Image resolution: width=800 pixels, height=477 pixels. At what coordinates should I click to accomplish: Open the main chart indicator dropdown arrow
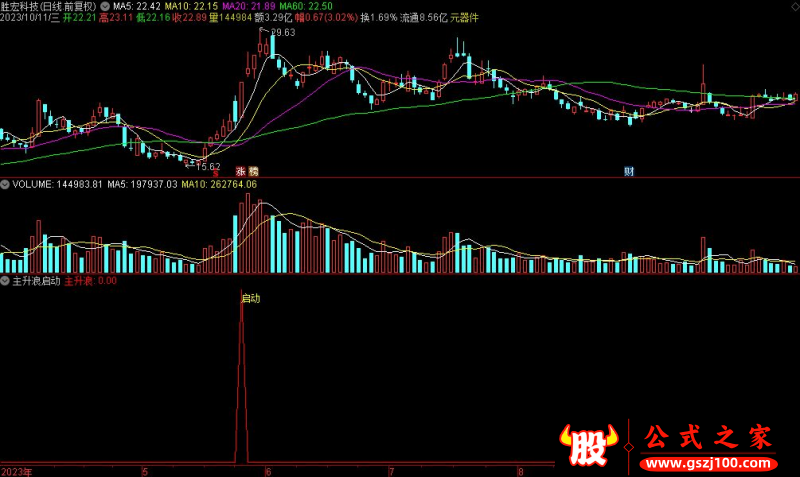(105, 6)
